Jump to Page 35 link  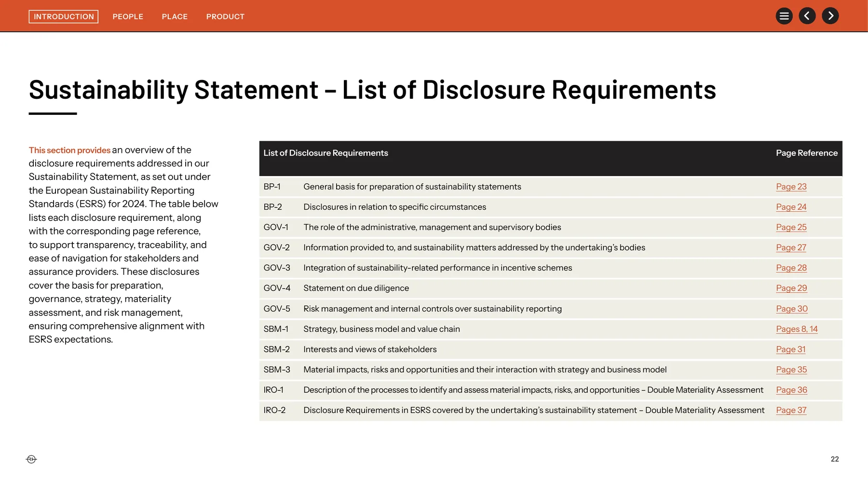pos(791,369)
